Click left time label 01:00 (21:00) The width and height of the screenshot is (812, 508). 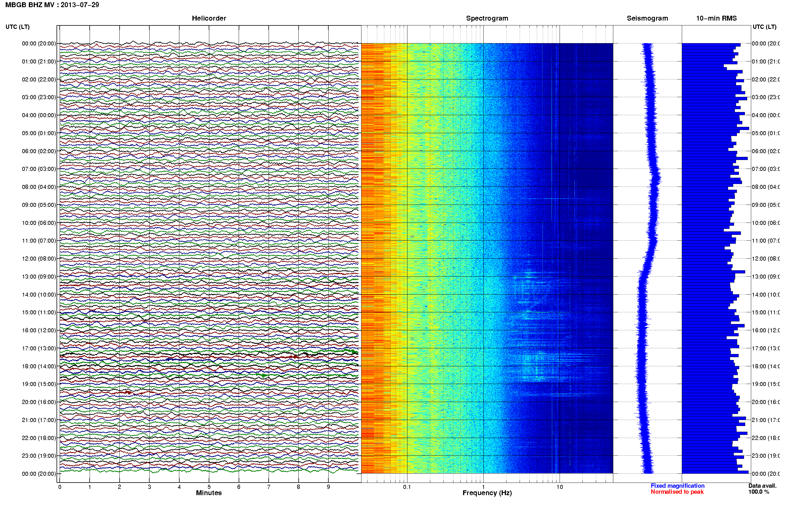[39, 61]
